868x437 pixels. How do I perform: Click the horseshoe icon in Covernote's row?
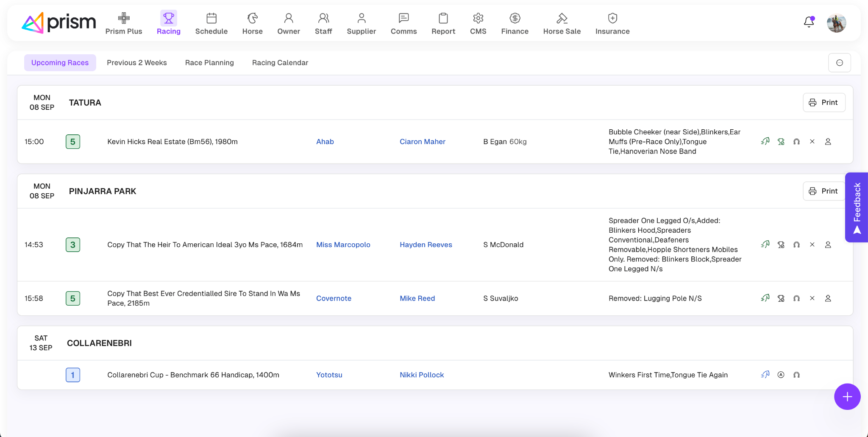point(796,298)
